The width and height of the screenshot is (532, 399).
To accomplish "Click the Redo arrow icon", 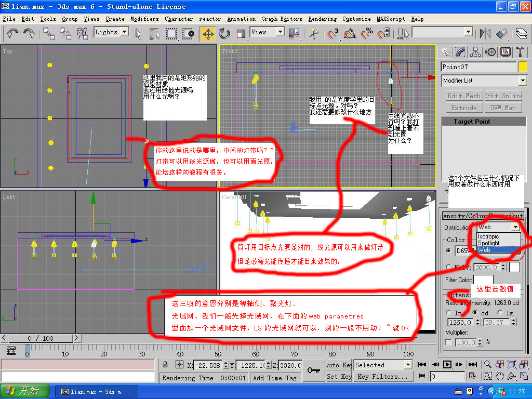I will [x=29, y=33].
